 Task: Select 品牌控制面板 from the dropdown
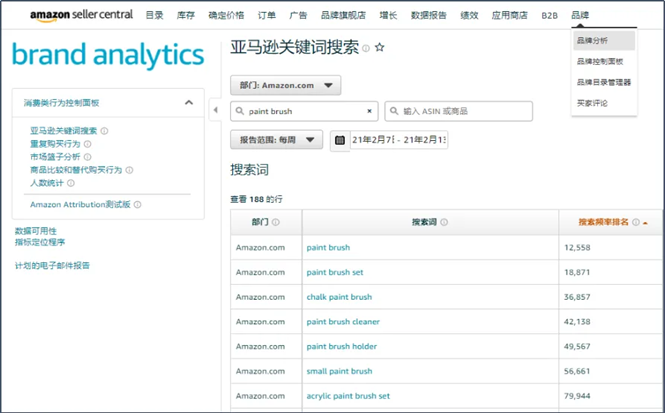pos(600,61)
